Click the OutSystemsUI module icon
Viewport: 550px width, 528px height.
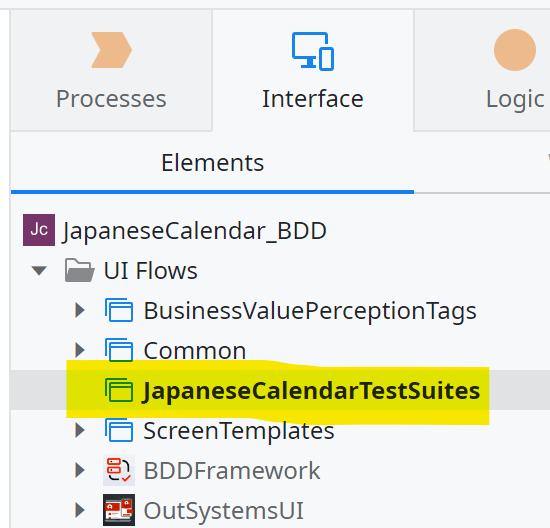click(119, 510)
